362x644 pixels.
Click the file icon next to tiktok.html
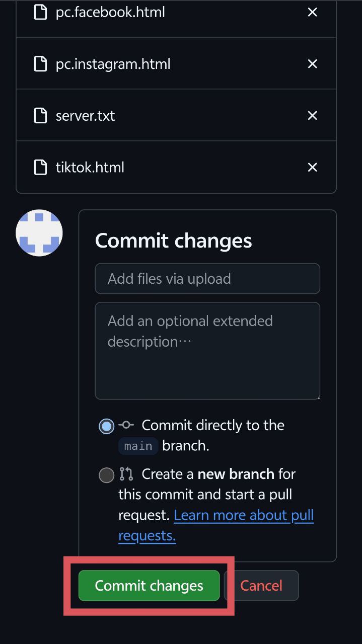[40, 167]
